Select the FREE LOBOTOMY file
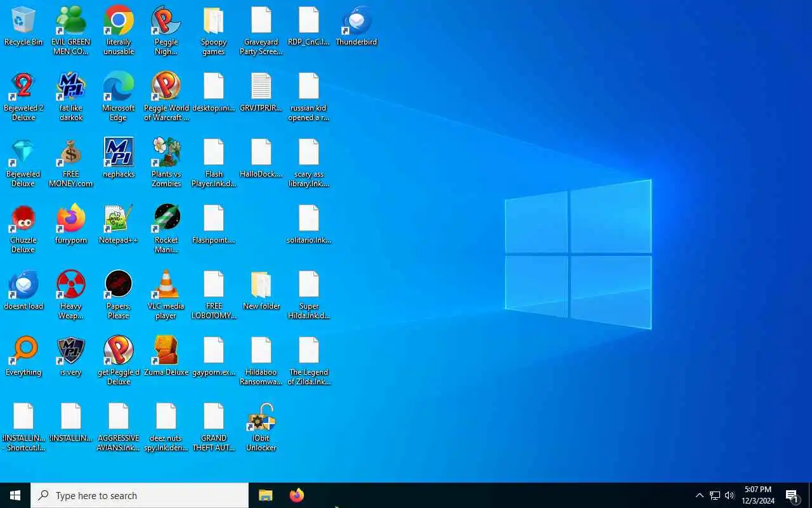The height and width of the screenshot is (508, 812). pyautogui.click(x=214, y=295)
